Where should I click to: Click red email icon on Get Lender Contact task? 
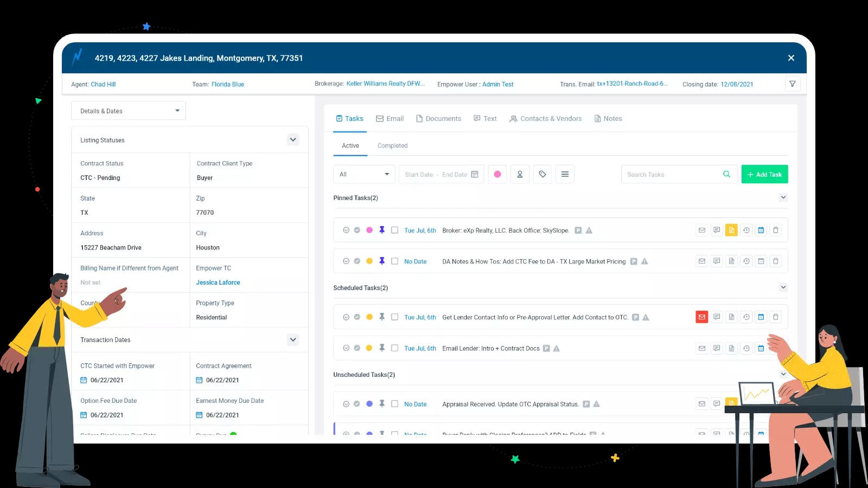pos(702,317)
